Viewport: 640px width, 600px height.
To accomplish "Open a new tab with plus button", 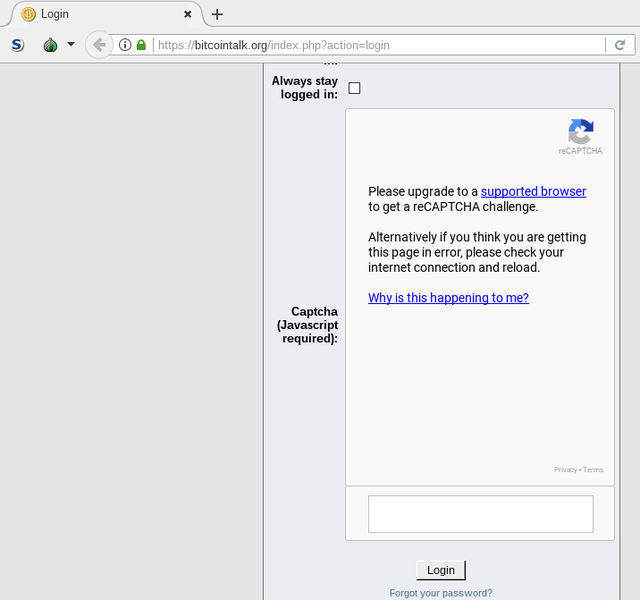I will (217, 15).
